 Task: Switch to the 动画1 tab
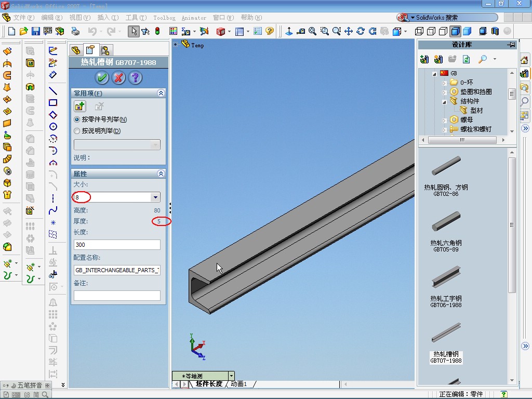239,384
